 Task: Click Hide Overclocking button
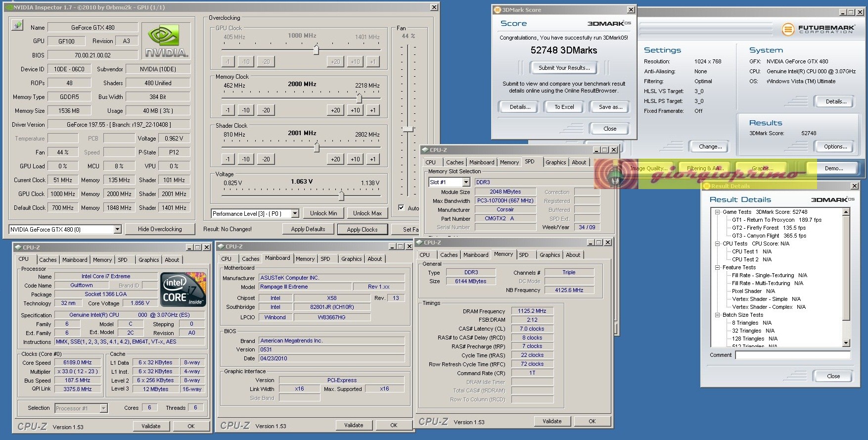coord(160,229)
